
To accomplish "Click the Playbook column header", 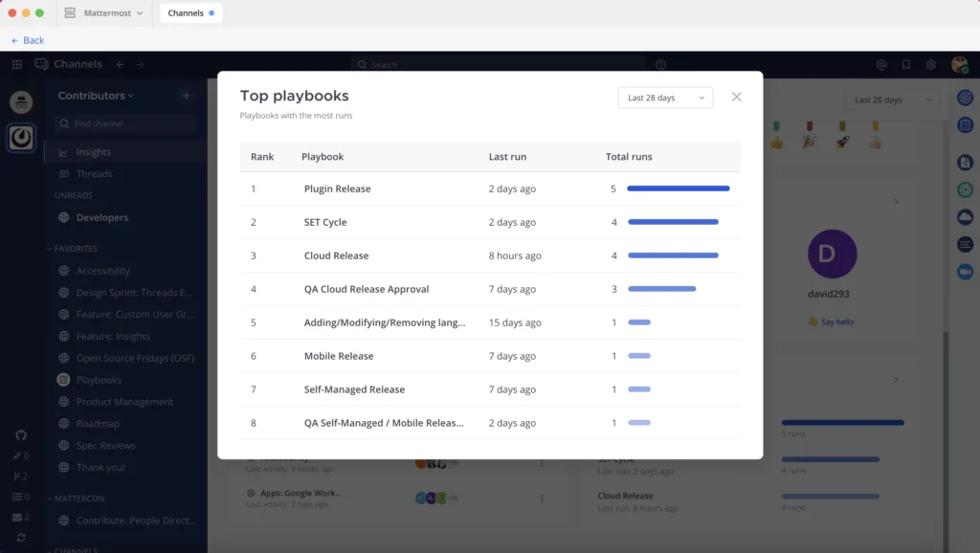I will (x=323, y=157).
